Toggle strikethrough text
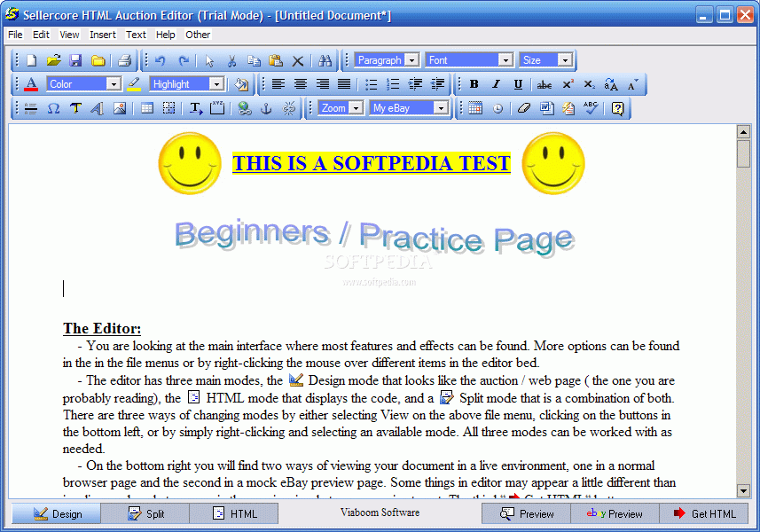The image size is (760, 532). 545,85
